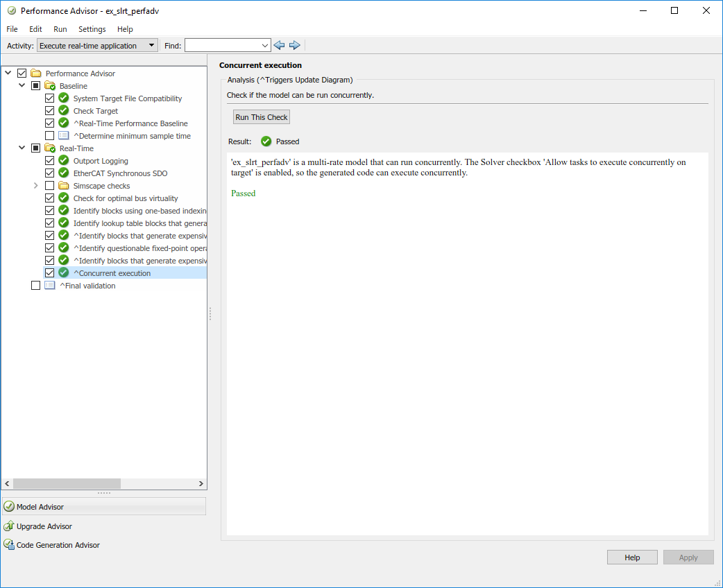Click the Upgrade Advisor icon
The height and width of the screenshot is (588, 723).
(9, 526)
